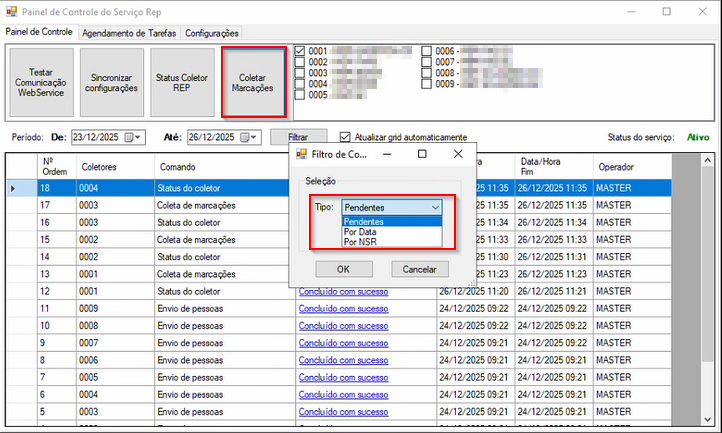Switch to the Agendamento de Tarefas tab
The image size is (722, 433).
[x=128, y=33]
